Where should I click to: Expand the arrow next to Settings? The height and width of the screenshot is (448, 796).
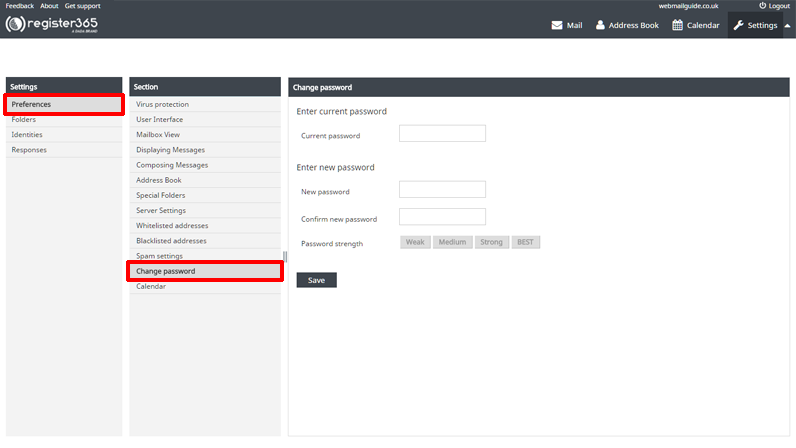pos(787,25)
